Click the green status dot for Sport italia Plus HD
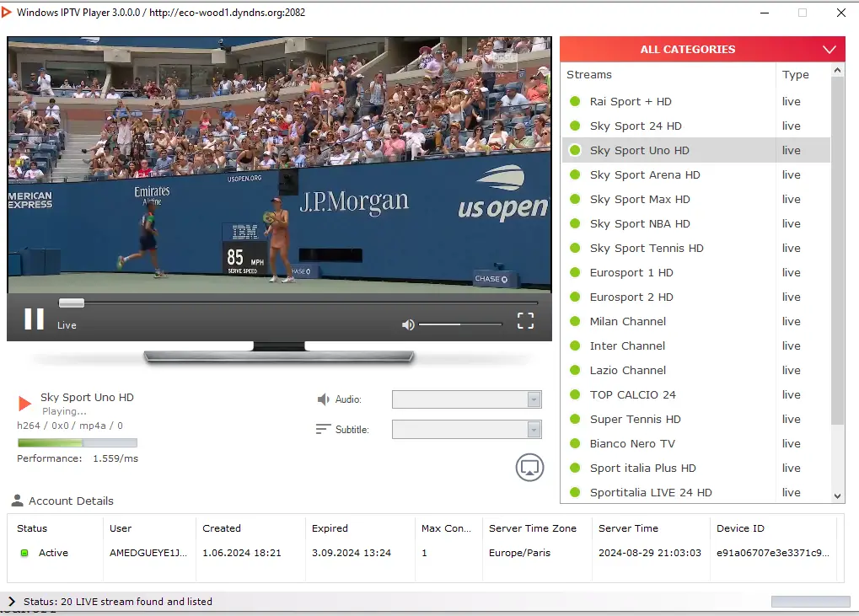 575,469
